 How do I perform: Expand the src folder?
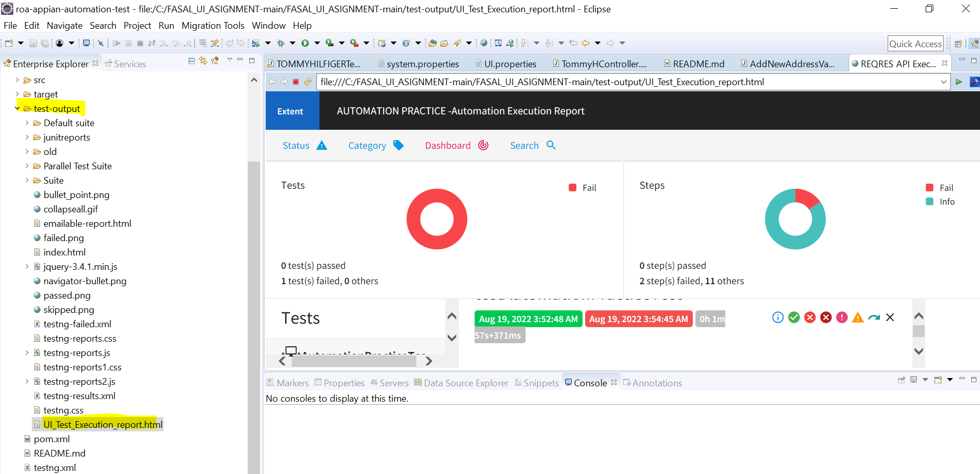(17, 80)
